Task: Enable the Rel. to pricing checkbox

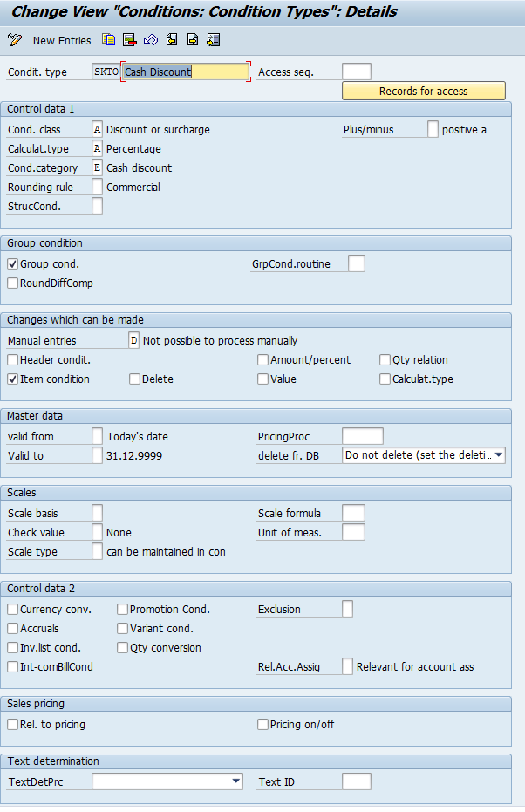Action: [x=13, y=725]
